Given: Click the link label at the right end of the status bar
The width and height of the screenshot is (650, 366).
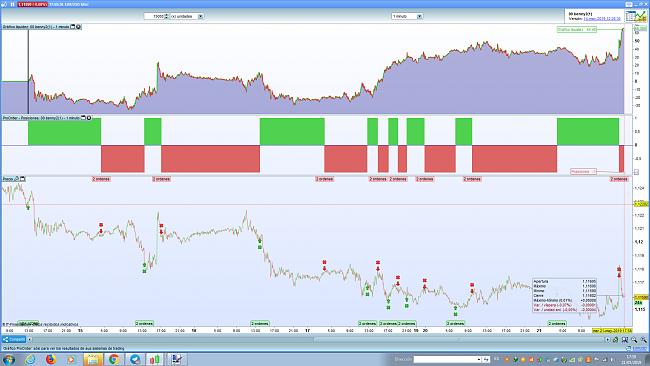Looking at the screenshot, I should [x=640, y=349].
